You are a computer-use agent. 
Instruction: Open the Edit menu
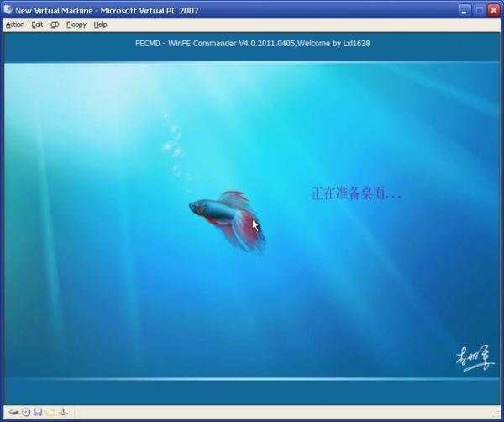tap(37, 24)
